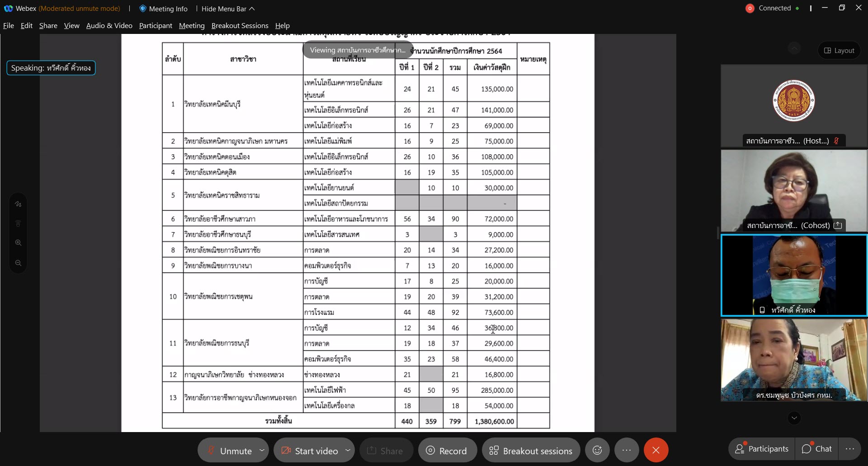The image size is (868, 466).
Task: Click the Chat bubble icon
Action: click(807, 449)
